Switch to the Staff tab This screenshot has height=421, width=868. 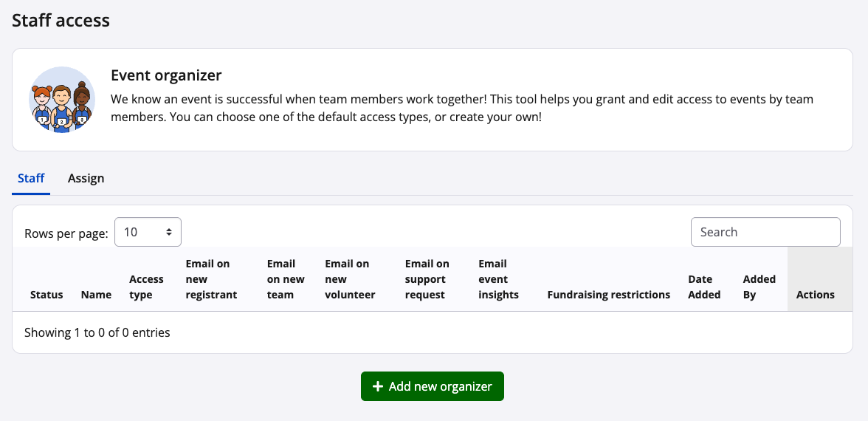click(31, 178)
